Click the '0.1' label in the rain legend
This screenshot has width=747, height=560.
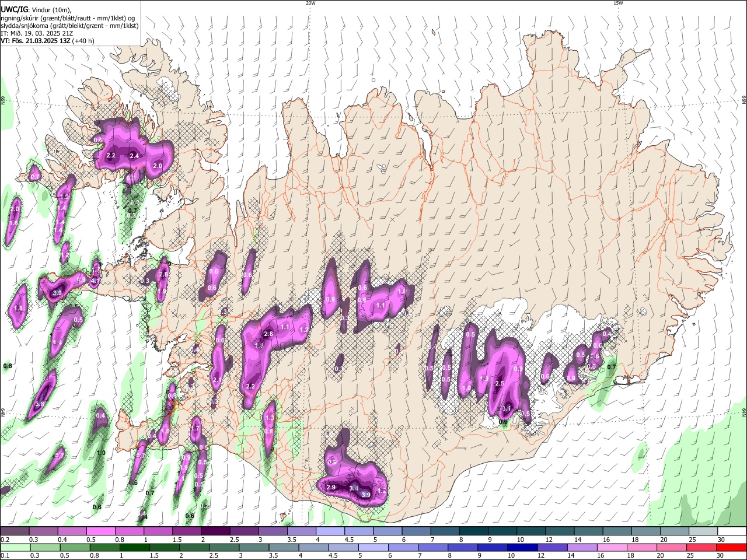5,556
